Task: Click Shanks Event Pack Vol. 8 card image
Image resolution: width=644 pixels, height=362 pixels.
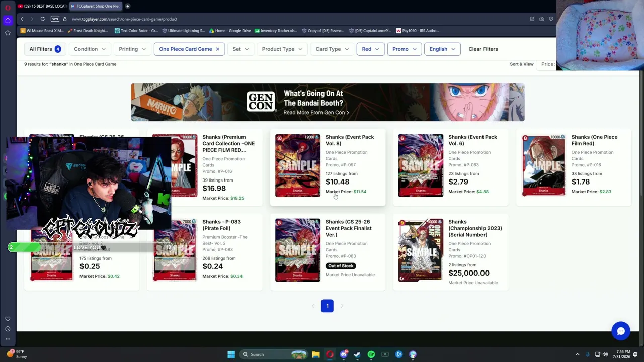Action: [x=297, y=165]
